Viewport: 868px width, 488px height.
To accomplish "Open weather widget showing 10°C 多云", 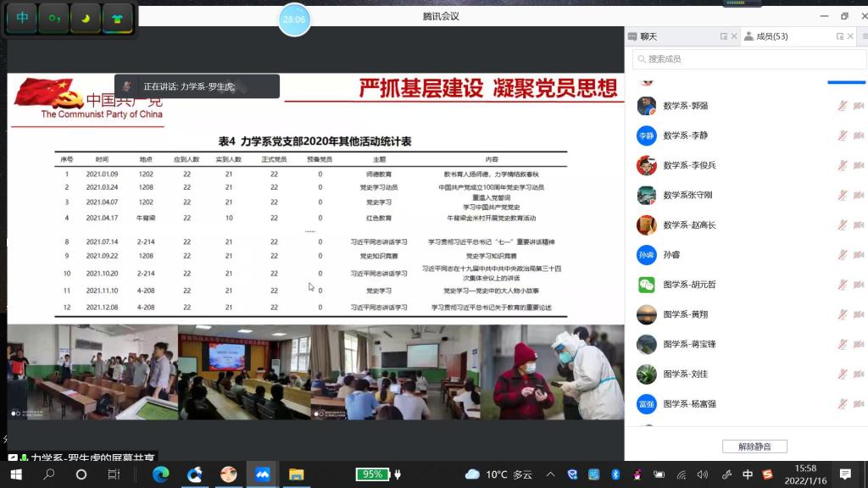I will [x=502, y=474].
